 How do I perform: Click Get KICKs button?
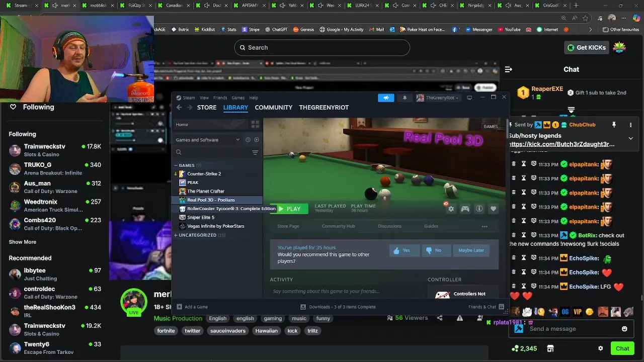coord(587,48)
